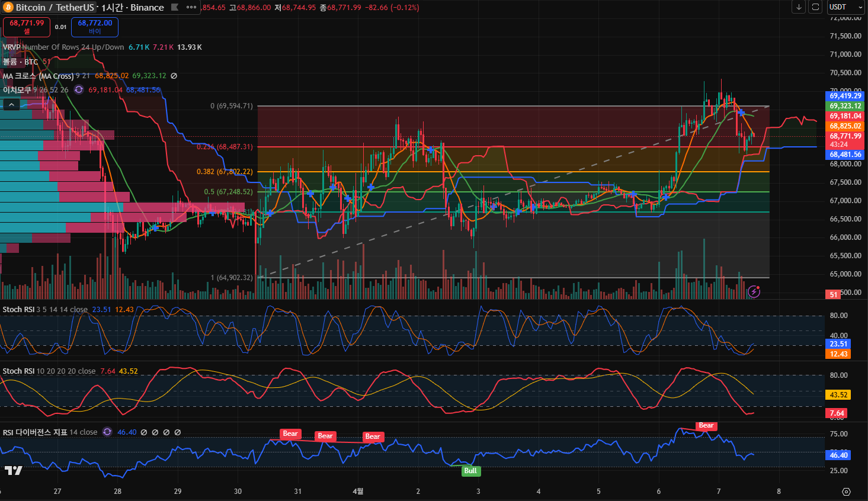The width and height of the screenshot is (868, 501).
Task: Open the three-dots more menu beside symbol
Action: point(191,8)
